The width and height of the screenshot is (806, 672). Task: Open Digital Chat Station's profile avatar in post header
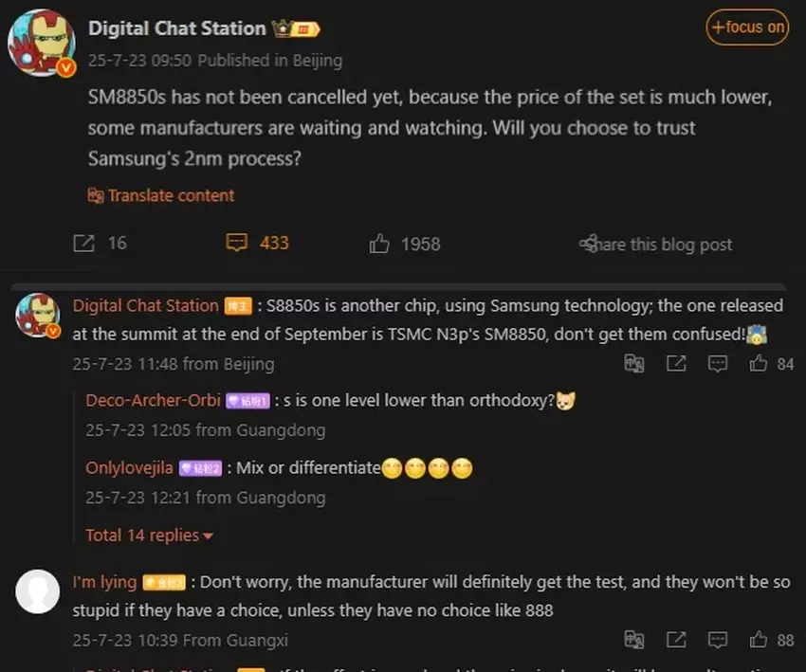point(42,43)
